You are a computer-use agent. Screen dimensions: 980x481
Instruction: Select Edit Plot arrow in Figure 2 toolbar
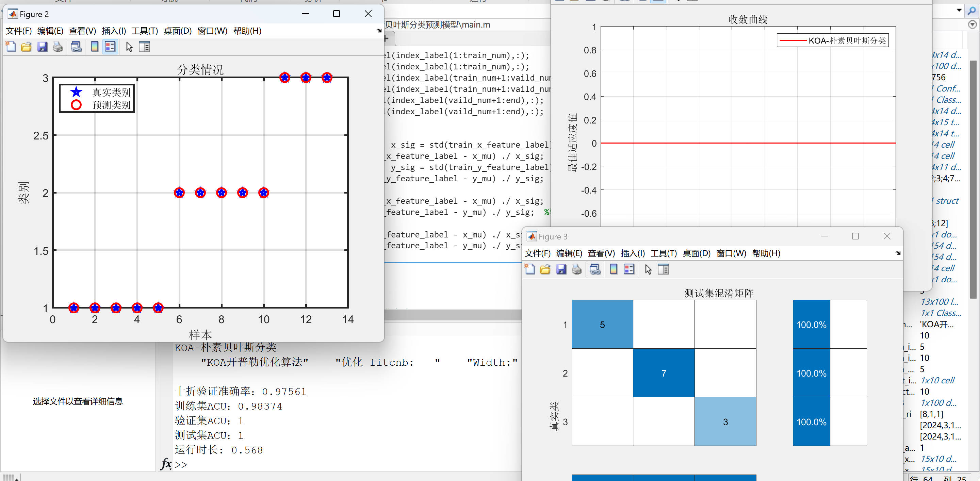click(x=129, y=47)
